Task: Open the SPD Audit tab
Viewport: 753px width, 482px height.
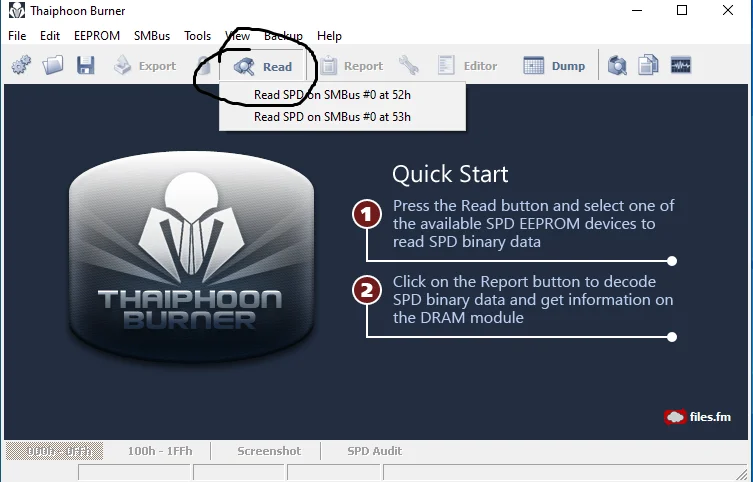Action: (375, 451)
